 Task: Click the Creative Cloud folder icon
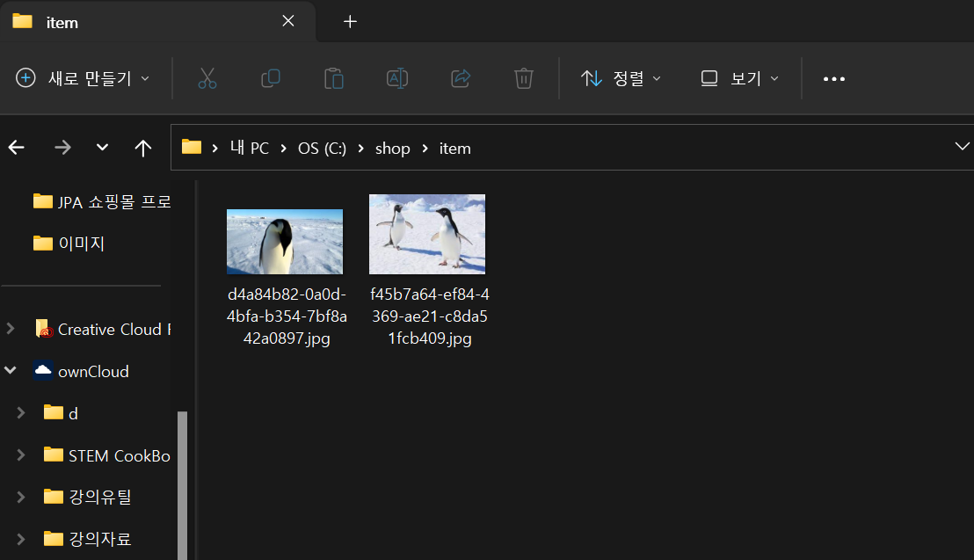[x=44, y=328]
